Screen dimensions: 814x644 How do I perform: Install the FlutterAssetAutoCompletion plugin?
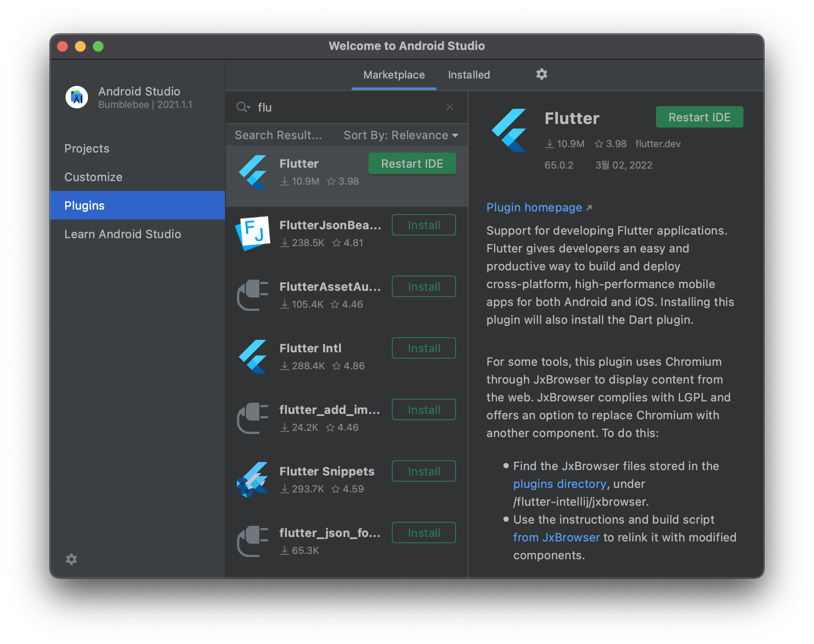(x=424, y=287)
